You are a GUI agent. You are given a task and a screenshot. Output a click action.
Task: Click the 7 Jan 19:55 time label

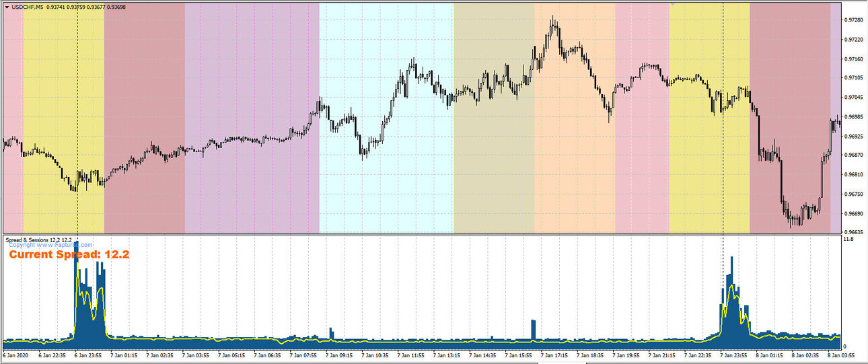click(625, 355)
